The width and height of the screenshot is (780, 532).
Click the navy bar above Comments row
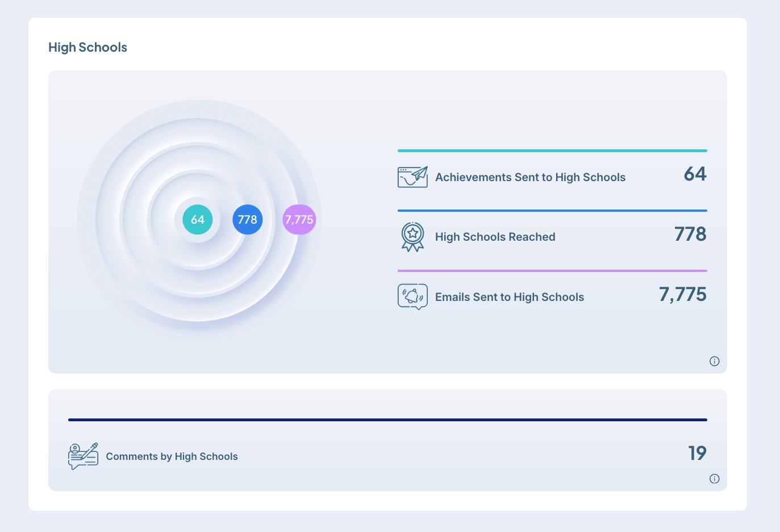(387, 420)
